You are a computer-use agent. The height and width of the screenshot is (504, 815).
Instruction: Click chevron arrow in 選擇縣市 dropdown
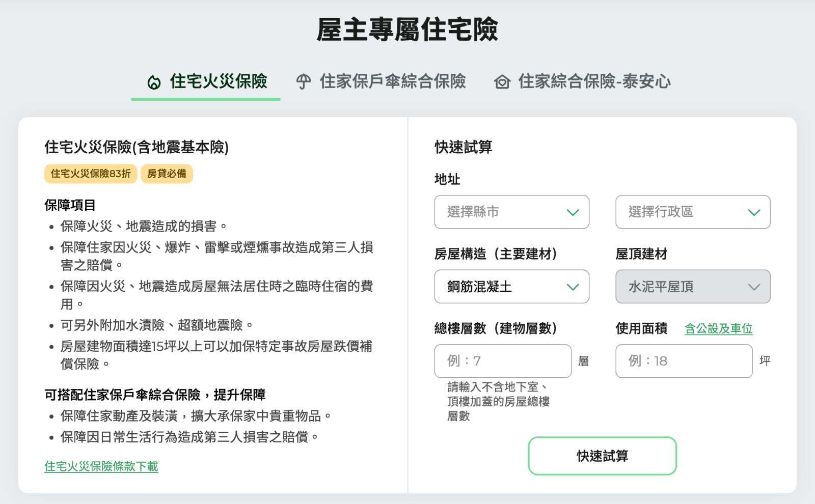pos(573,212)
